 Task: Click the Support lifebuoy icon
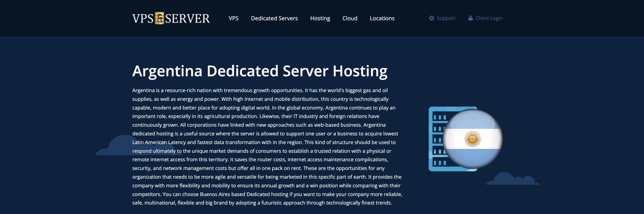tap(432, 18)
